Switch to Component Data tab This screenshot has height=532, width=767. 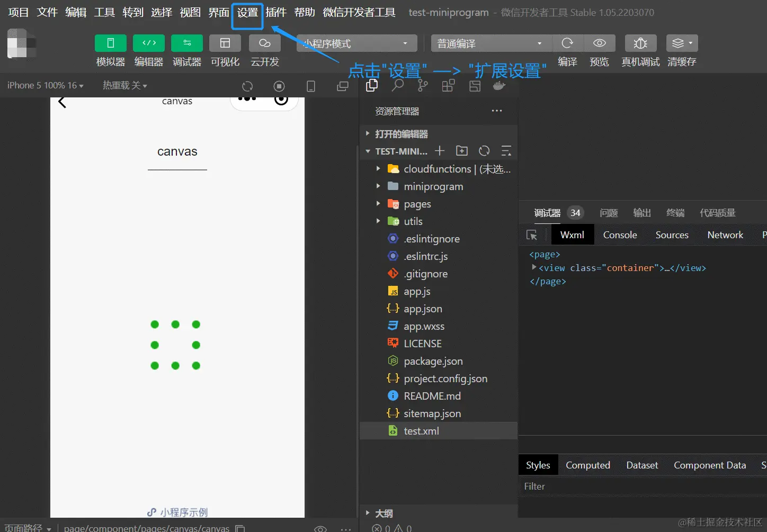(x=710, y=465)
